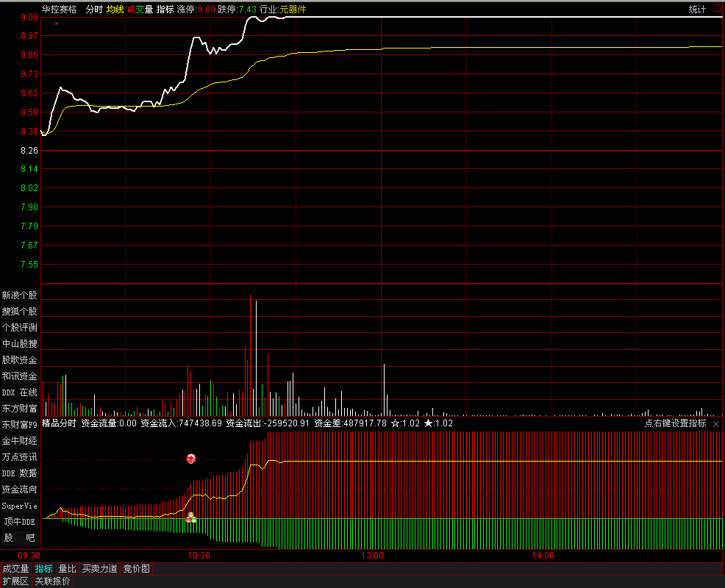Click the 行业:元器件 industry label

tap(283, 10)
